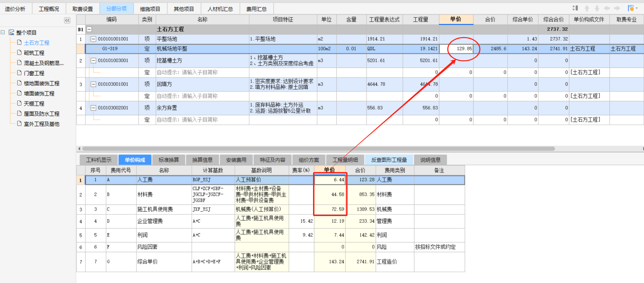
Task: Select 室外工程及其他 tree item
Action: coord(42,124)
